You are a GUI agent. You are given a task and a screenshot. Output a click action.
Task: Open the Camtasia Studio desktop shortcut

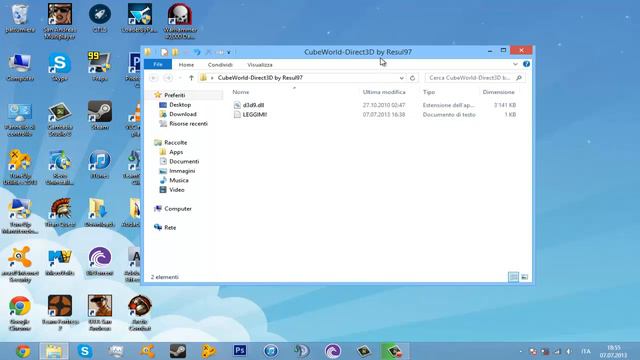click(60, 119)
